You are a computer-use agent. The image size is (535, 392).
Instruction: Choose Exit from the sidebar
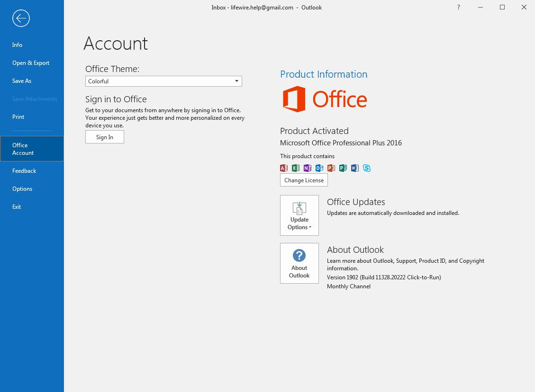pos(17,207)
